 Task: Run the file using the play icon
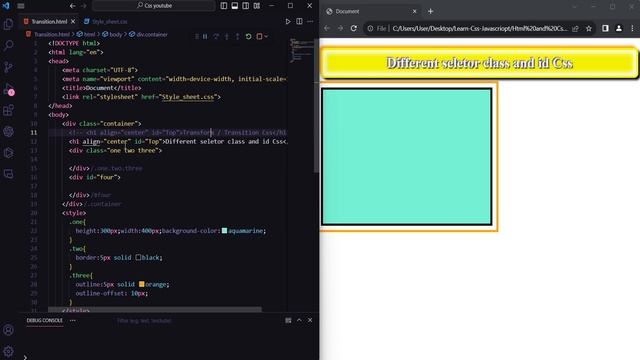point(288,21)
